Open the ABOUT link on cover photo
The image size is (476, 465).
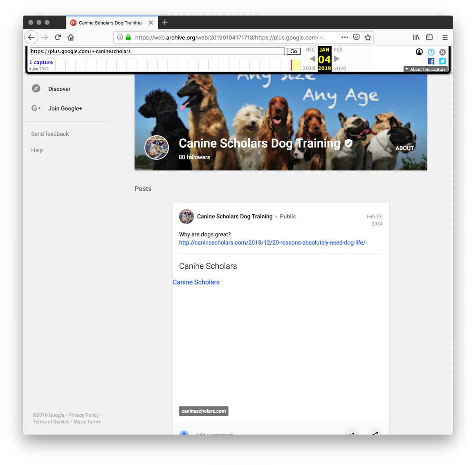(404, 148)
